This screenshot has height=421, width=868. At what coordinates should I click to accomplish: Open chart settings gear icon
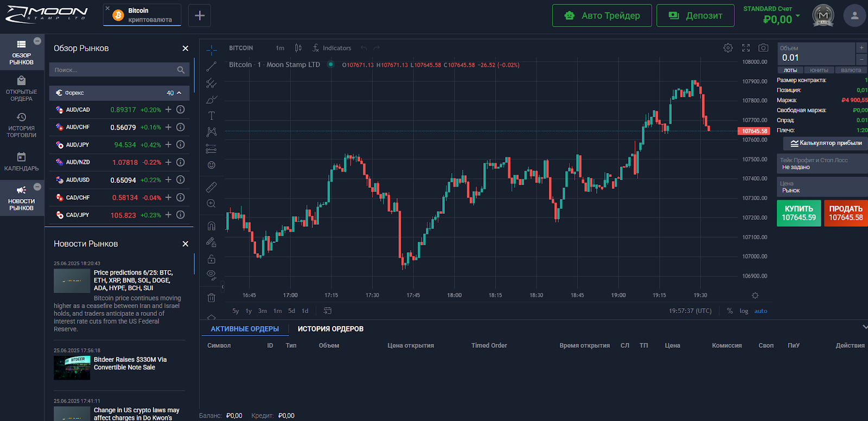[728, 48]
